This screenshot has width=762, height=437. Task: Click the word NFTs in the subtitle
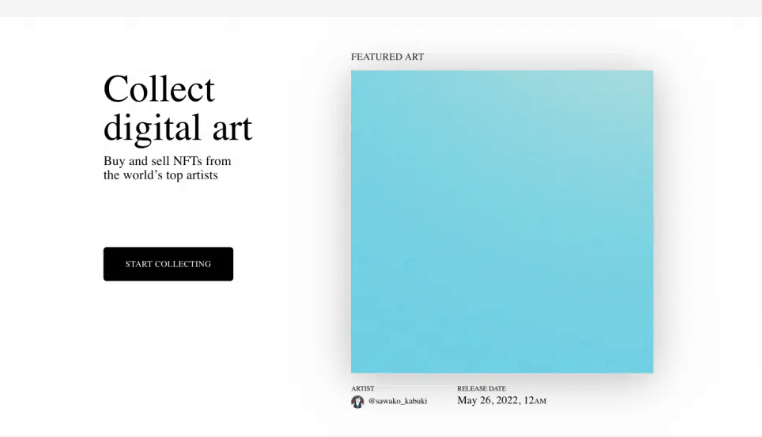pos(188,161)
